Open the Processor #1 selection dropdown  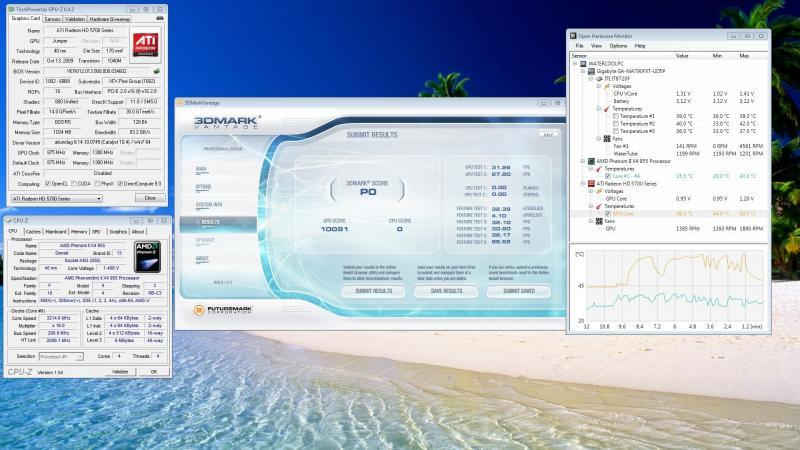click(x=61, y=357)
